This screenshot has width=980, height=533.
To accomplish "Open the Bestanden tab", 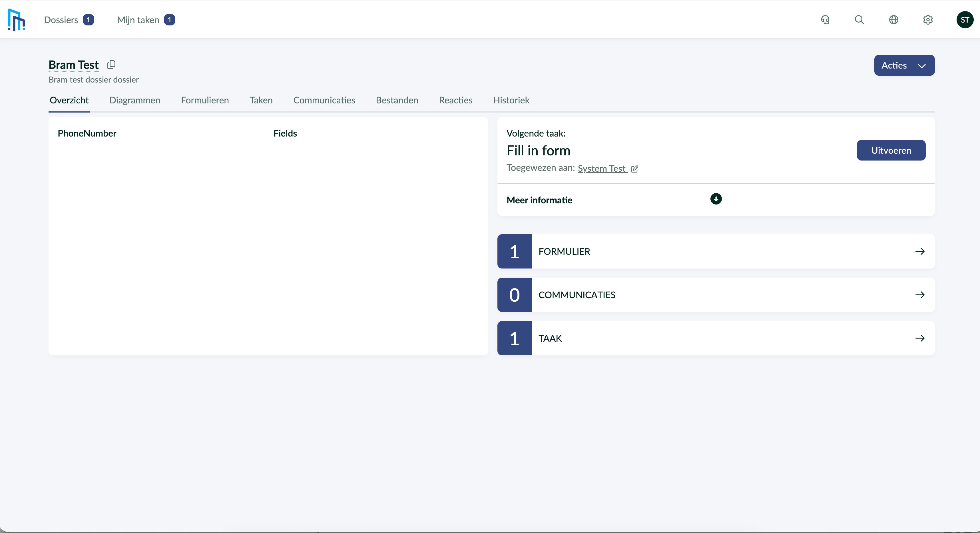I will [x=397, y=100].
